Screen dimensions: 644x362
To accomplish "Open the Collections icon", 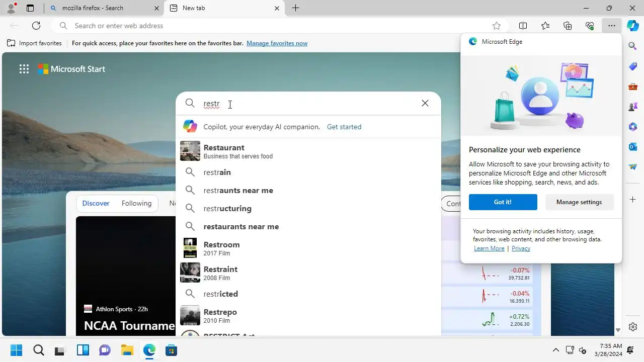I will 568,26.
